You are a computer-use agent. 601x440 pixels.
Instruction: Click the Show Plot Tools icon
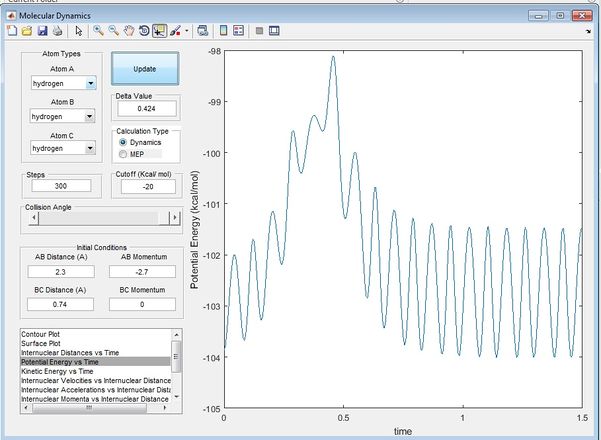click(274, 31)
